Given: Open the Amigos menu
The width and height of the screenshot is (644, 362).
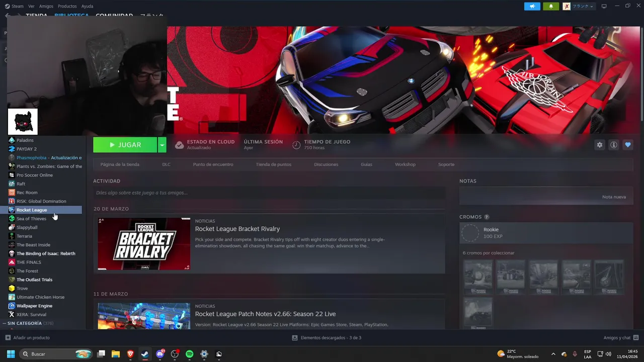Looking at the screenshot, I should [x=46, y=6].
